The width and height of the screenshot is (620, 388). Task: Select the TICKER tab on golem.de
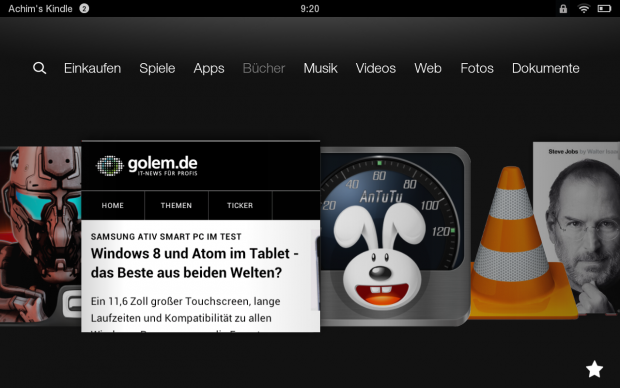(240, 205)
